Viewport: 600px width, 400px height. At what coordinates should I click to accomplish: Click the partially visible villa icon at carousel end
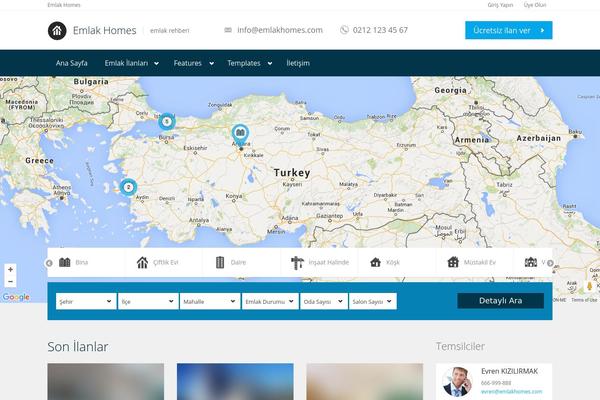pyautogui.click(x=531, y=262)
